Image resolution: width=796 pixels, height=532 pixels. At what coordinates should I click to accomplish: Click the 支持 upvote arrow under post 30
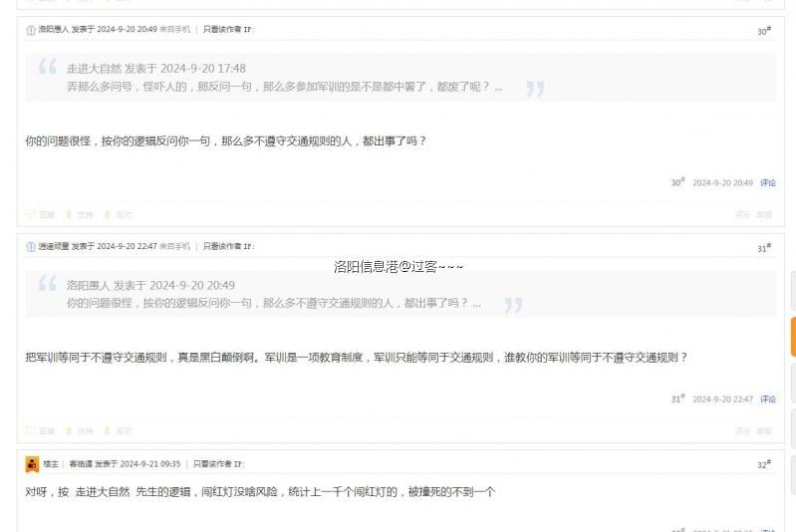[x=69, y=215]
